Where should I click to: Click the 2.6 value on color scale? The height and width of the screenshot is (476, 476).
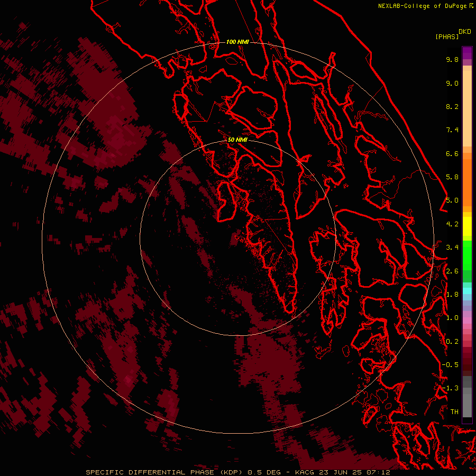(452, 271)
